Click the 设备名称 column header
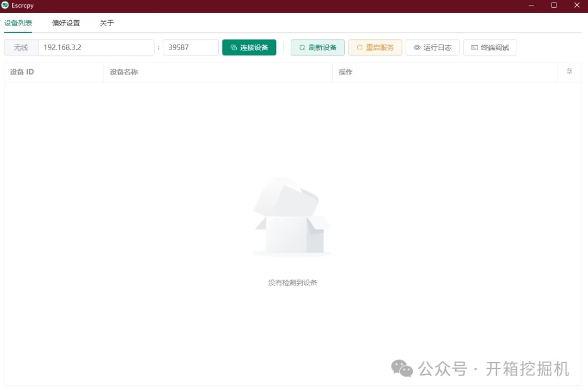Viewport: 588px width, 392px height. tap(124, 72)
